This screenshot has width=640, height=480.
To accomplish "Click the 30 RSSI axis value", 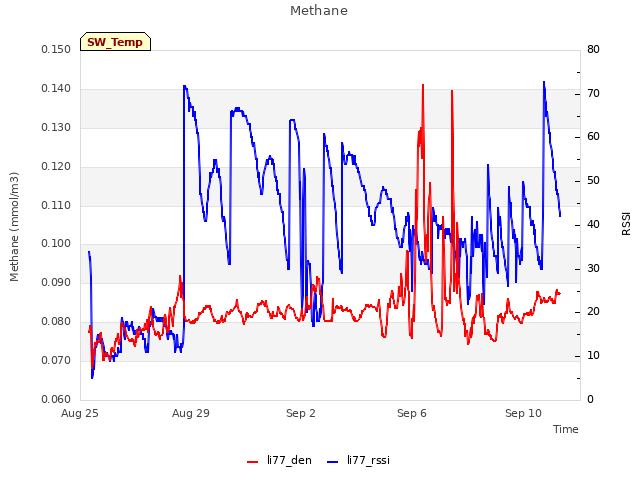I will tap(593, 269).
